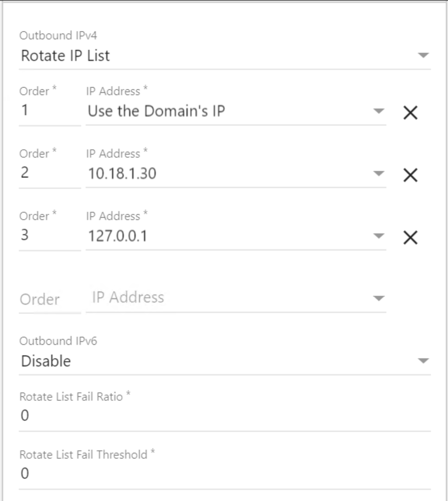Click the Disable value under Outbound IPv6
Screen dimensions: 448x501
click(46, 362)
